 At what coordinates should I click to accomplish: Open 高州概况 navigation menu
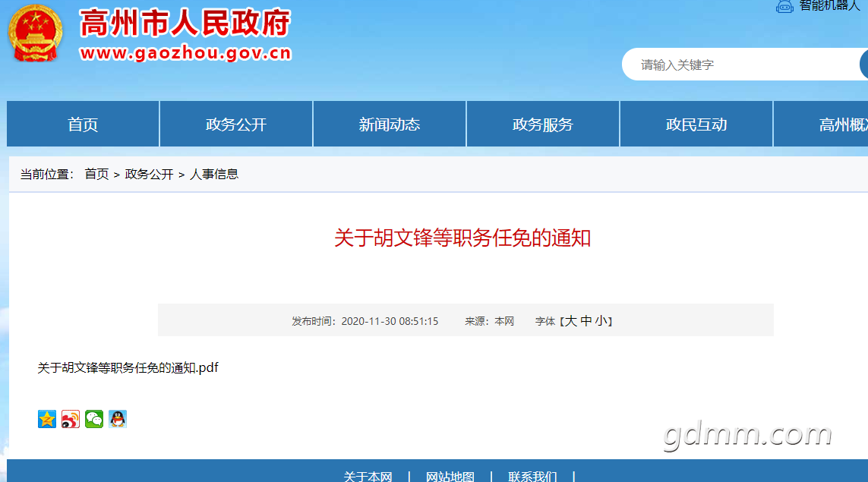821,124
